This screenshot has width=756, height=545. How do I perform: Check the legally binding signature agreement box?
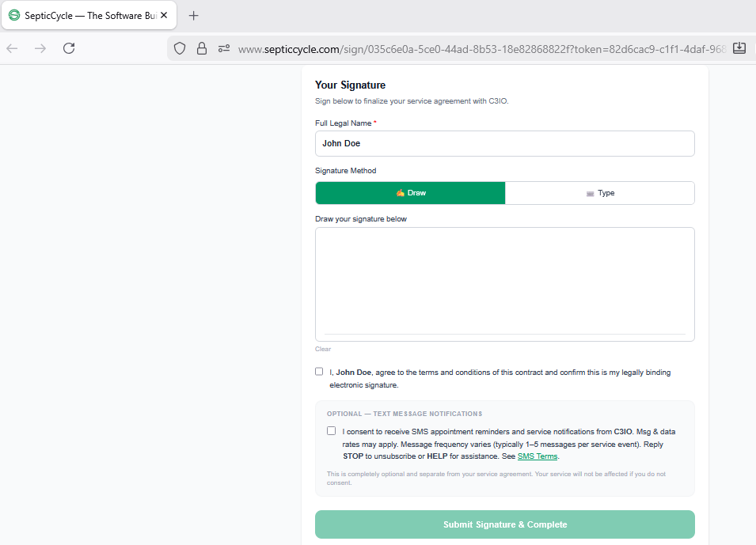(x=319, y=372)
